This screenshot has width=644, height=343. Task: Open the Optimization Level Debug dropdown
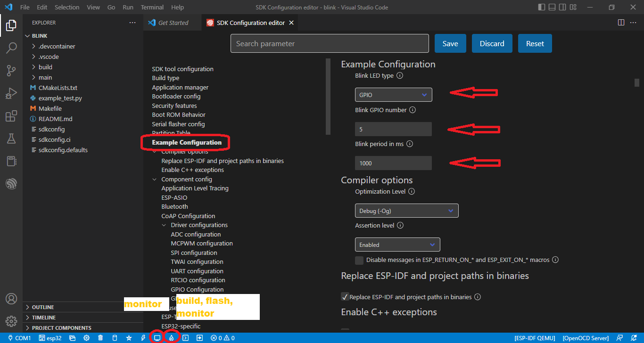pos(407,211)
